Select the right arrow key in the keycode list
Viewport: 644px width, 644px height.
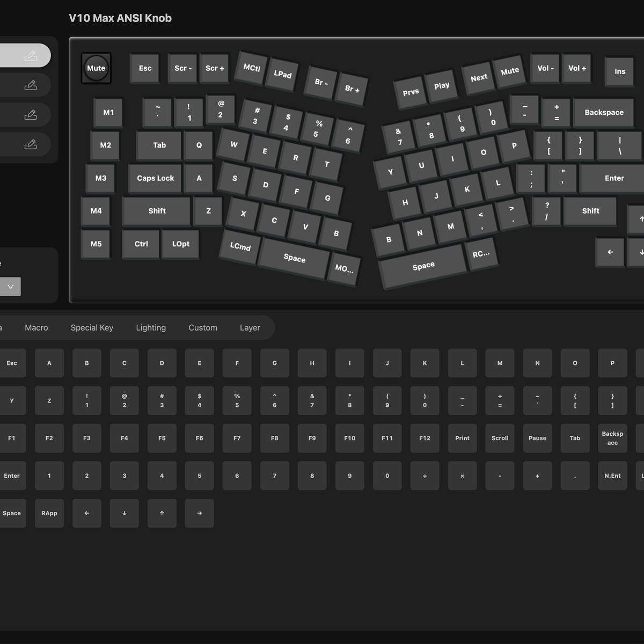200,513
